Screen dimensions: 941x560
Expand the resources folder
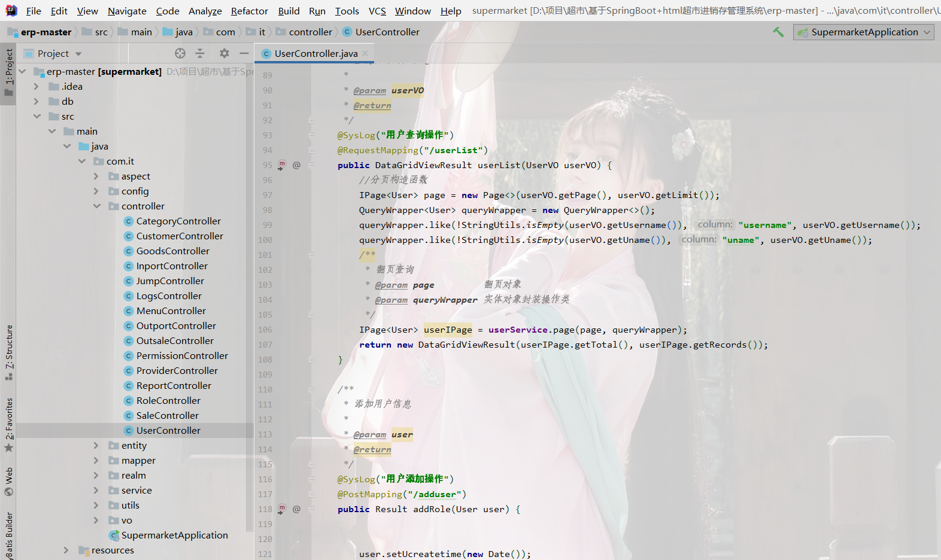(x=66, y=550)
